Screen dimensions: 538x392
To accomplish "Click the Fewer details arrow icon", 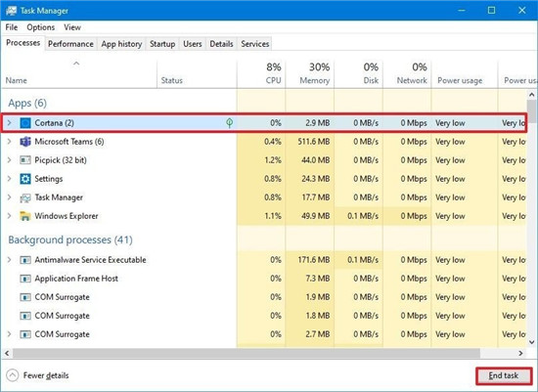I will [13, 375].
